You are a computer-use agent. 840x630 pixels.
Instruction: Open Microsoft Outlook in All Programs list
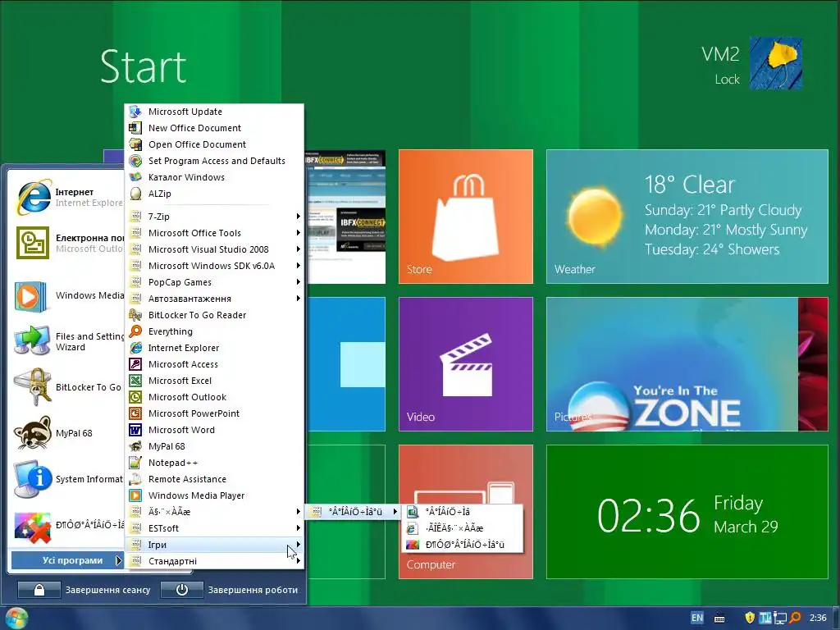(x=214, y=397)
